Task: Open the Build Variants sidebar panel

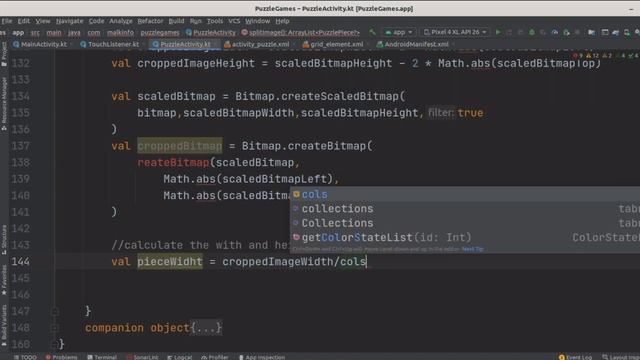Action: 4,326
